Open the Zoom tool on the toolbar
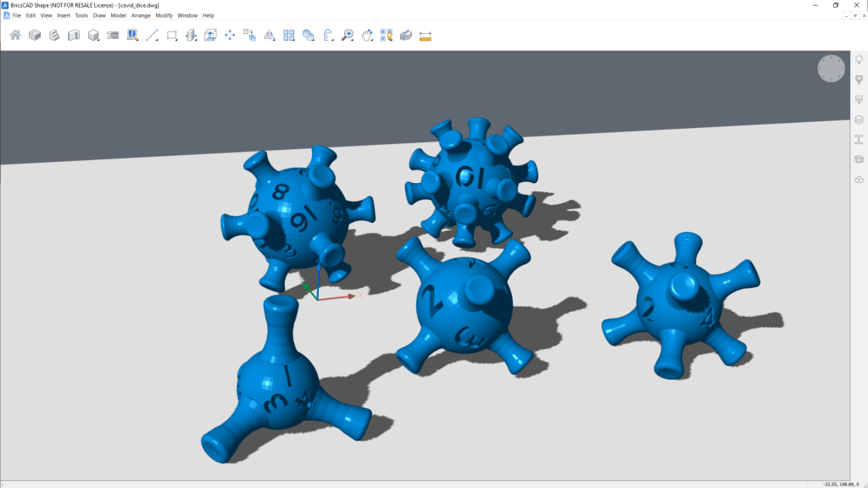This screenshot has height=488, width=868. click(x=347, y=35)
